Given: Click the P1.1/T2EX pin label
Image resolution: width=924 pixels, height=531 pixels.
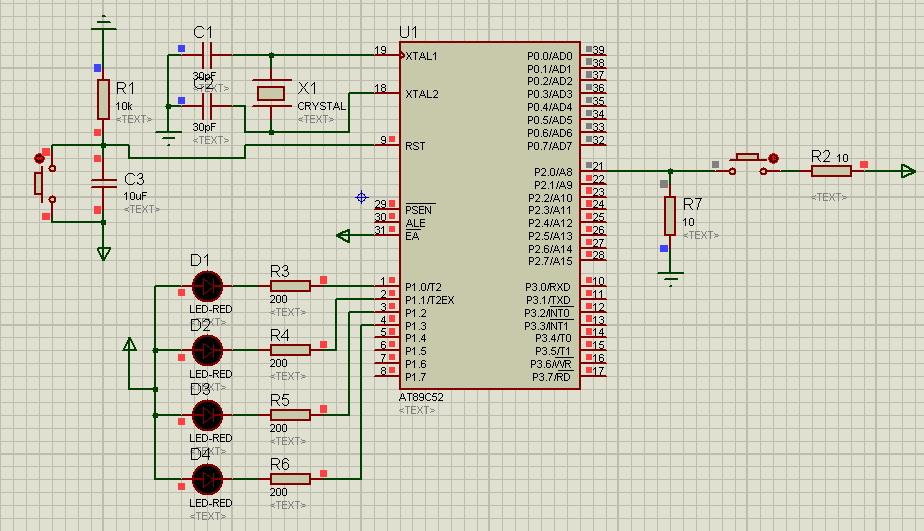Looking at the screenshot, I should [430, 300].
